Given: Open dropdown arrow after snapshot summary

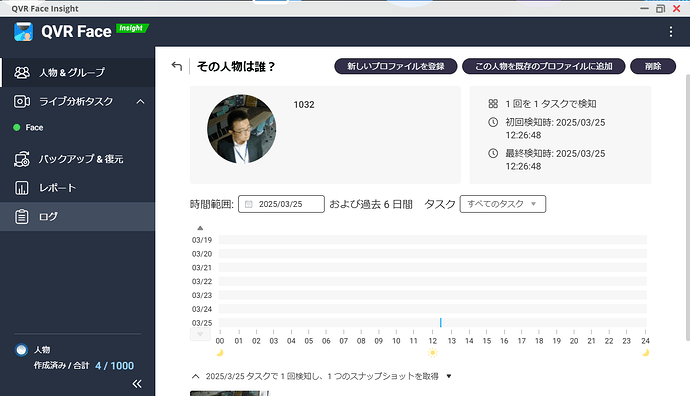Looking at the screenshot, I should point(449,376).
